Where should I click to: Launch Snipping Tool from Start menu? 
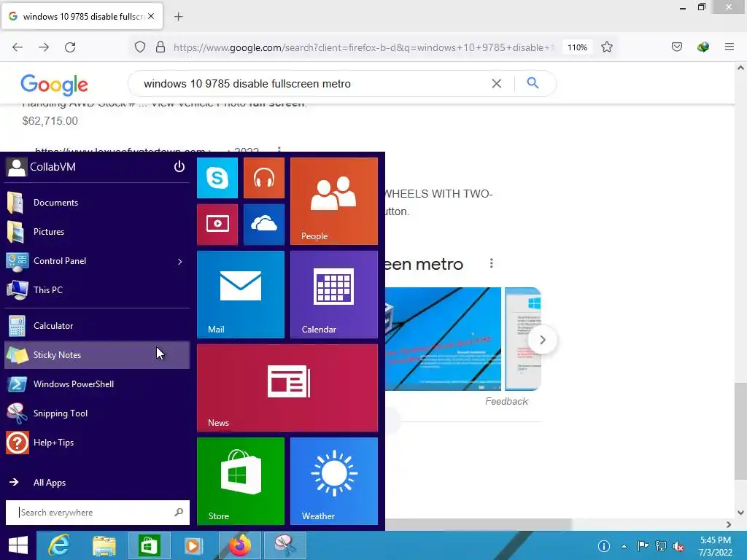tap(97, 413)
